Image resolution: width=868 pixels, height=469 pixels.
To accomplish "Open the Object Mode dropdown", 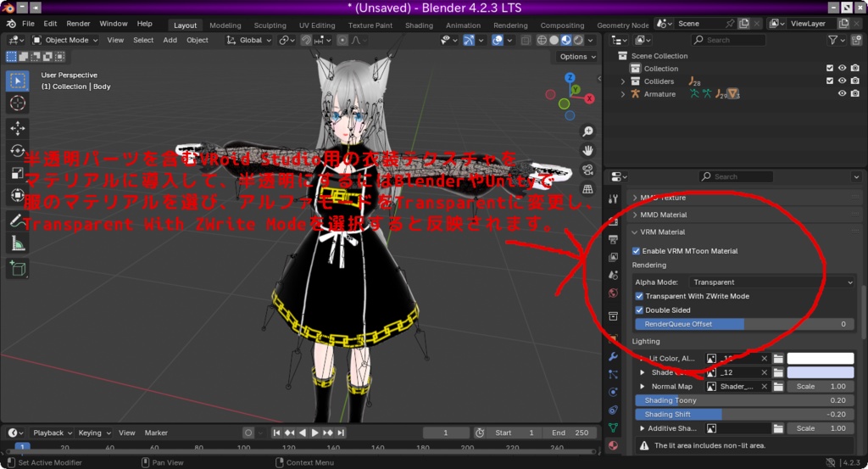I will [64, 40].
